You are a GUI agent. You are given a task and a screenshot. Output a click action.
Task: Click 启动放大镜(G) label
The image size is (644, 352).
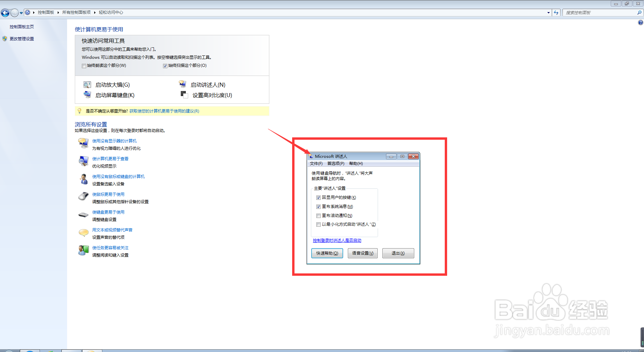click(113, 85)
